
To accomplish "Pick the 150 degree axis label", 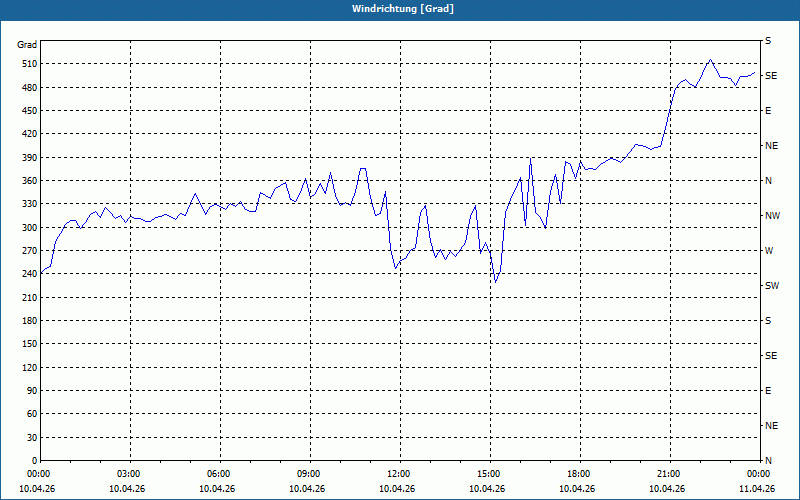I will click(x=30, y=344).
